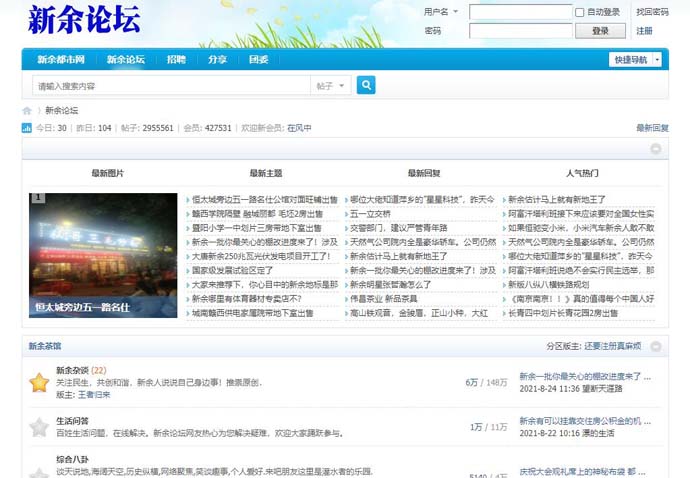Click the 恒太城 slideshow thumbnail image
Viewport: 690px width, 478px height.
click(x=103, y=255)
